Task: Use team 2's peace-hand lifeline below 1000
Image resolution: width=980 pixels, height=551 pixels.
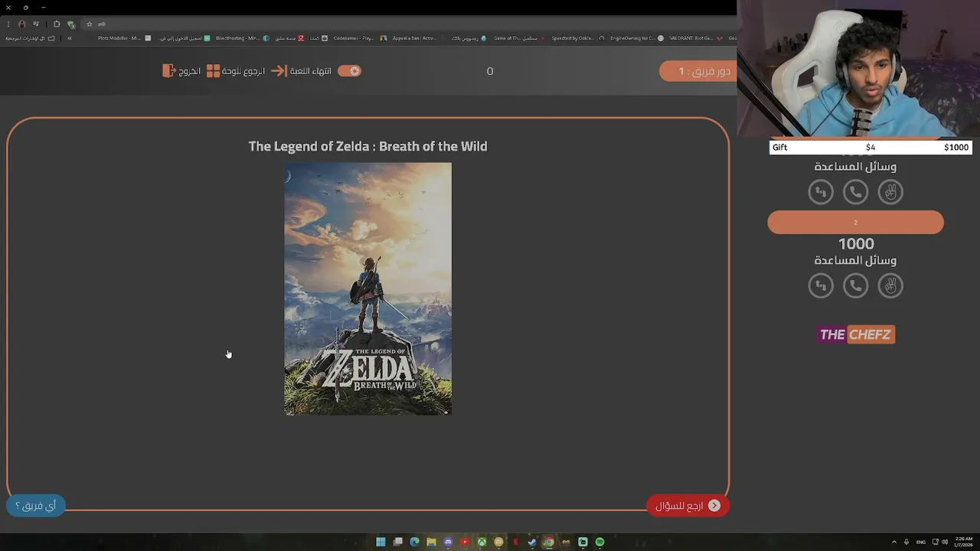Action: pos(890,285)
